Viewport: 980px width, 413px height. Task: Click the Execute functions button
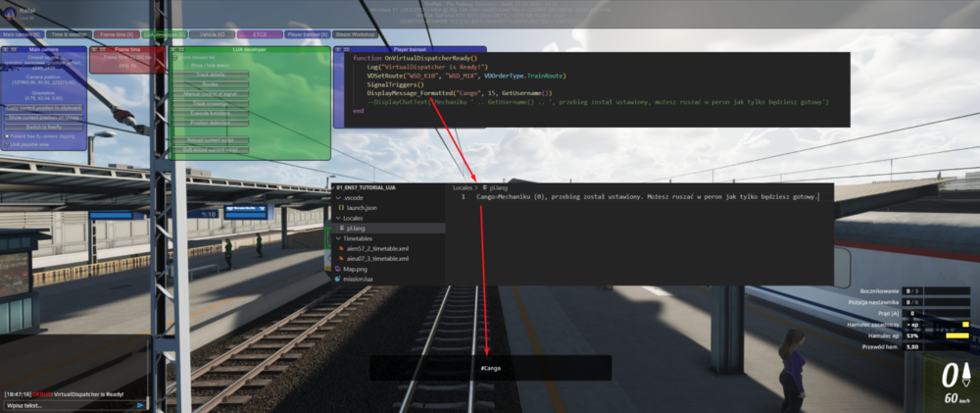210,113
